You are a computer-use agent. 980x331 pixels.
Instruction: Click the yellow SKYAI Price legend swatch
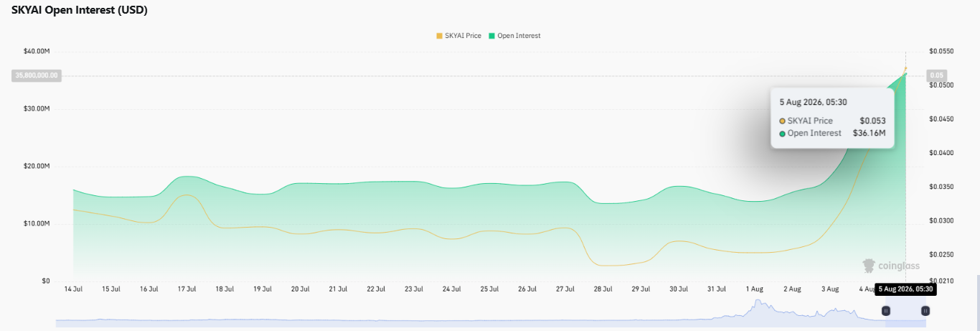(439, 35)
